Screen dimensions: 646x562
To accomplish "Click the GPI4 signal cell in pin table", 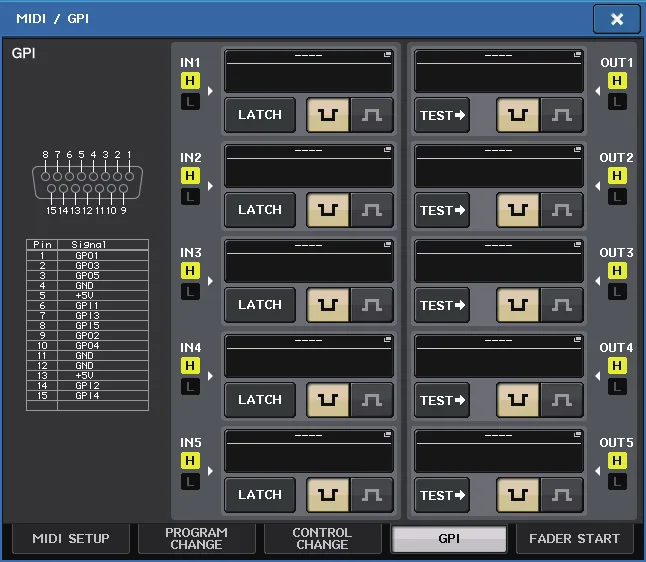I will point(103,396).
